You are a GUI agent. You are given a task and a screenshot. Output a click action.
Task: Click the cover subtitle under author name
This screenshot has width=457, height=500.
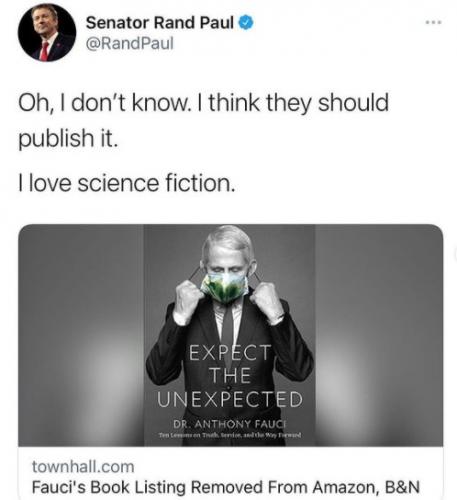pyautogui.click(x=230, y=435)
